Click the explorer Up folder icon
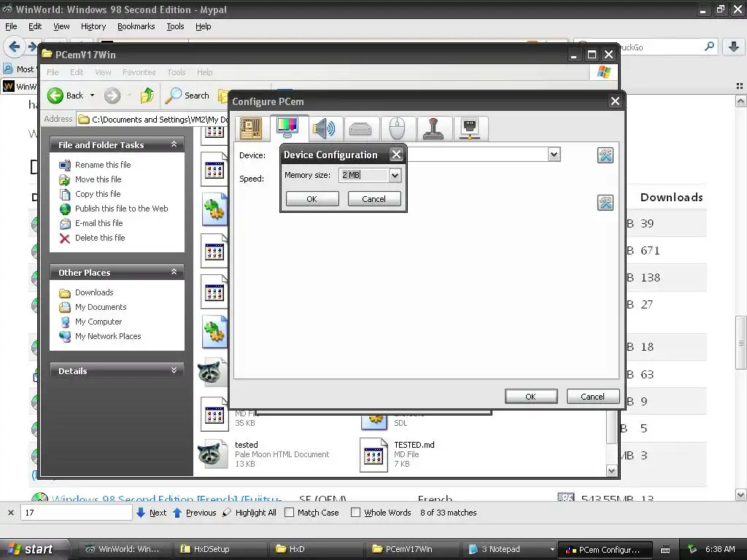747x560 pixels. coord(147,96)
